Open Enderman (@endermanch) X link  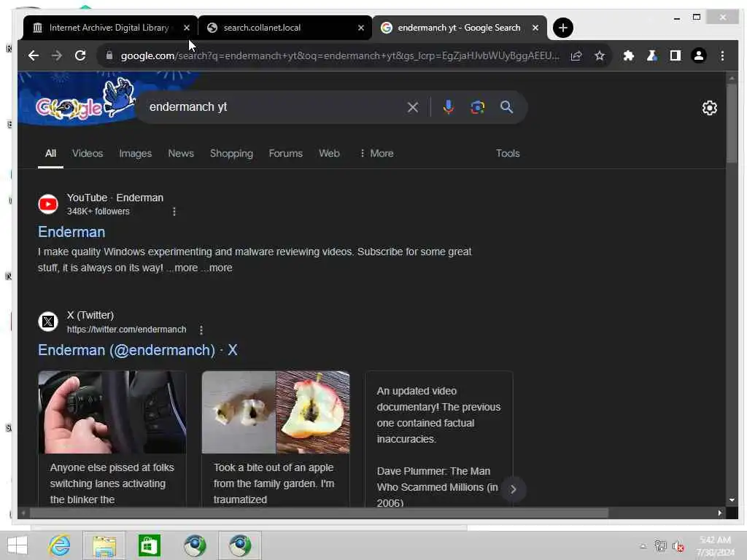click(x=138, y=350)
